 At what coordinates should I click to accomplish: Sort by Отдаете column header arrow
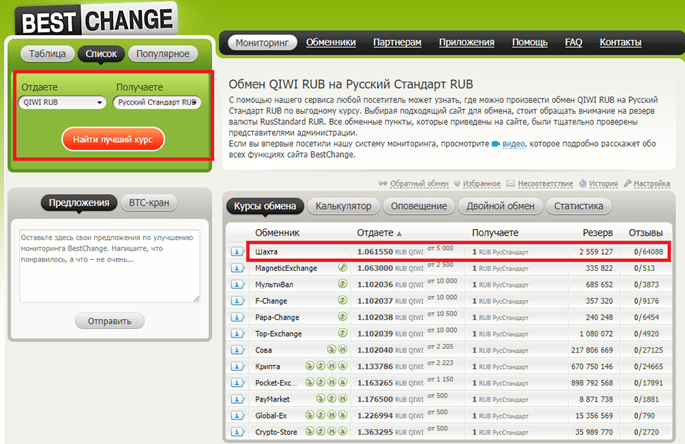click(x=399, y=234)
